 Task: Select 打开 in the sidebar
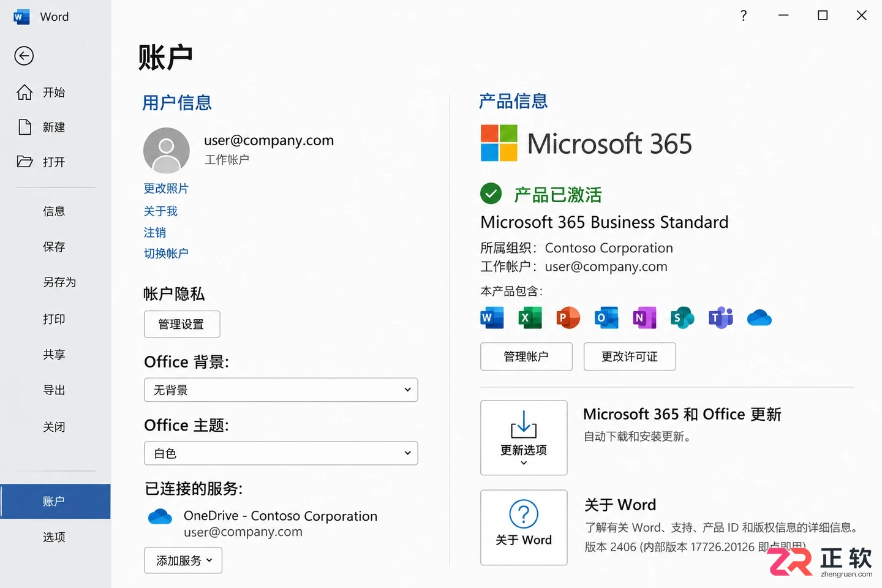tap(55, 162)
